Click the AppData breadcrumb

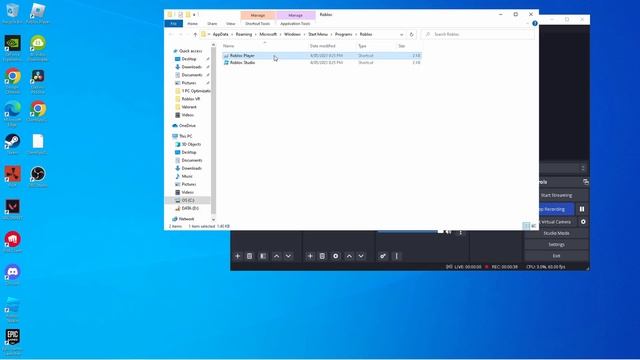[x=220, y=34]
